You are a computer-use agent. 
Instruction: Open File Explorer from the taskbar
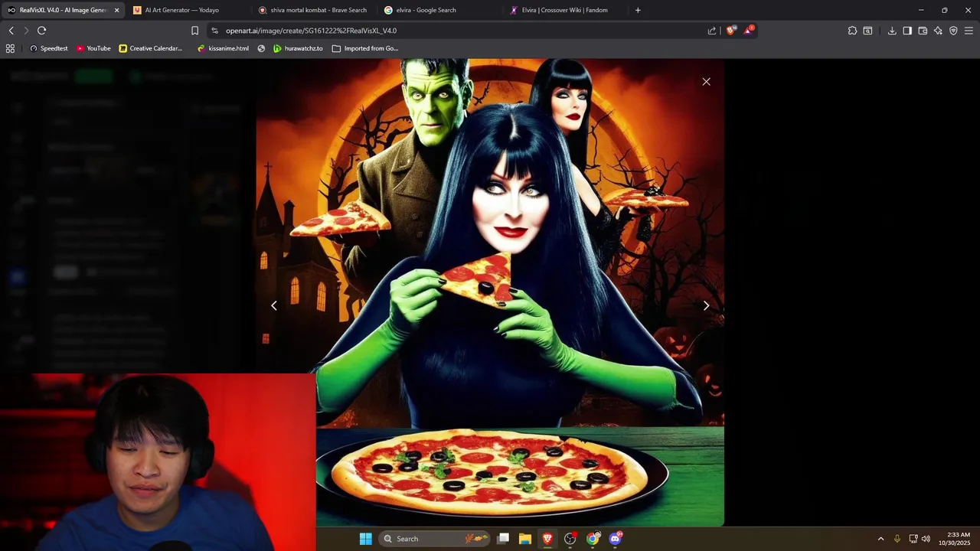pyautogui.click(x=525, y=539)
